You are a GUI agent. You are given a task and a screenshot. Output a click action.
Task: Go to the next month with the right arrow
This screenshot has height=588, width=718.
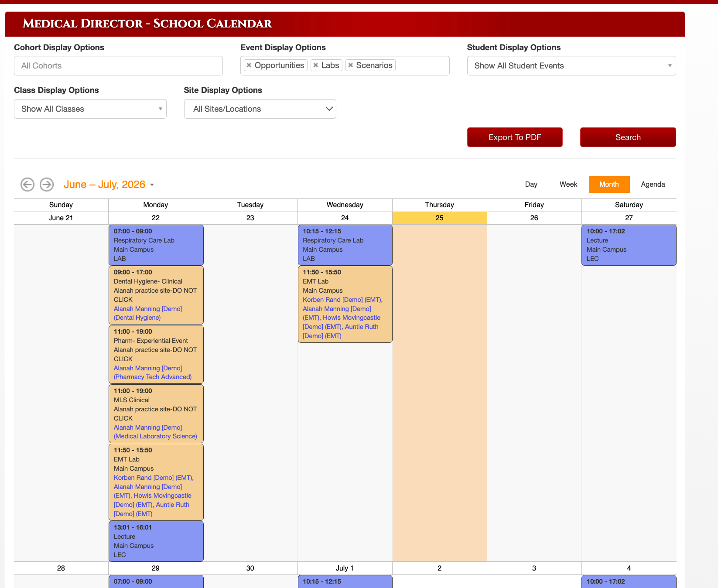tap(47, 185)
